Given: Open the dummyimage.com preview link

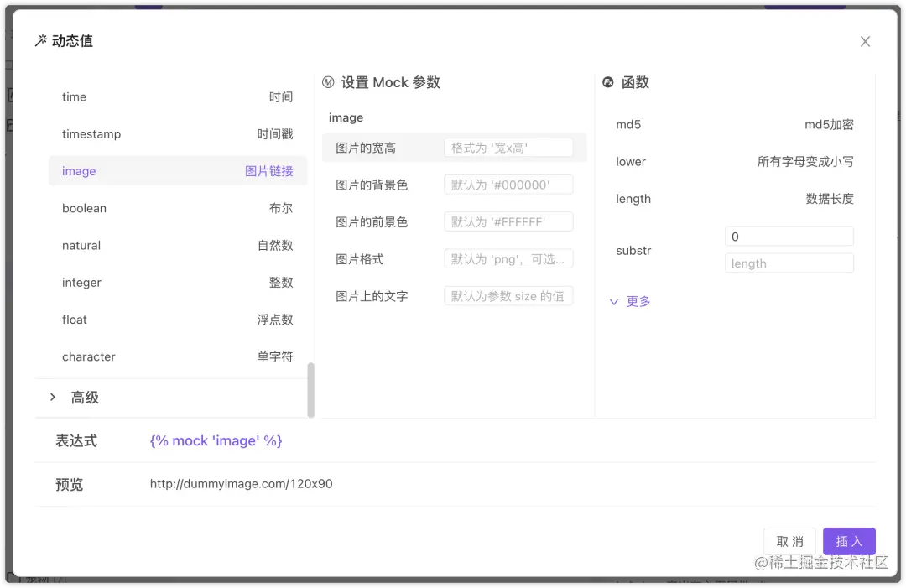Looking at the screenshot, I should click(x=241, y=483).
